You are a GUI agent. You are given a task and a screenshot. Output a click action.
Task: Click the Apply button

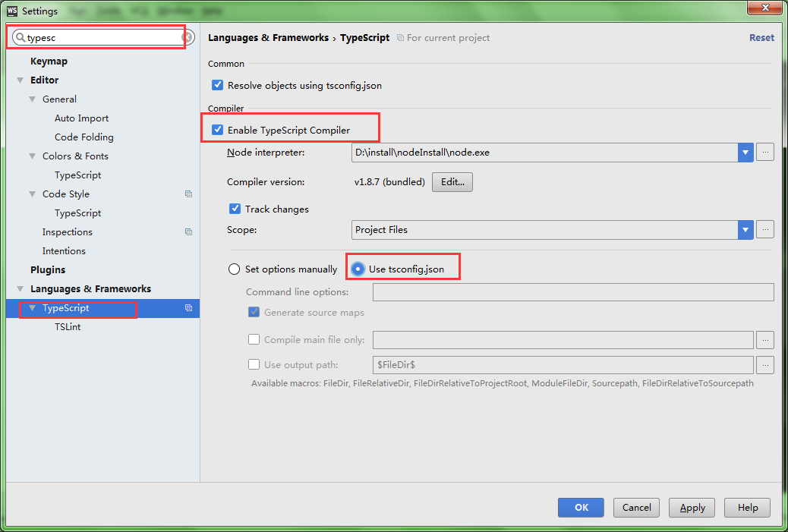tap(692, 508)
